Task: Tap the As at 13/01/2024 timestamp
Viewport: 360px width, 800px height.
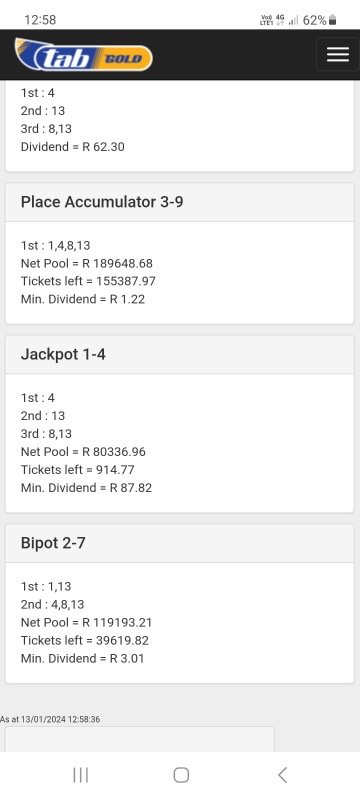Action: [50, 719]
